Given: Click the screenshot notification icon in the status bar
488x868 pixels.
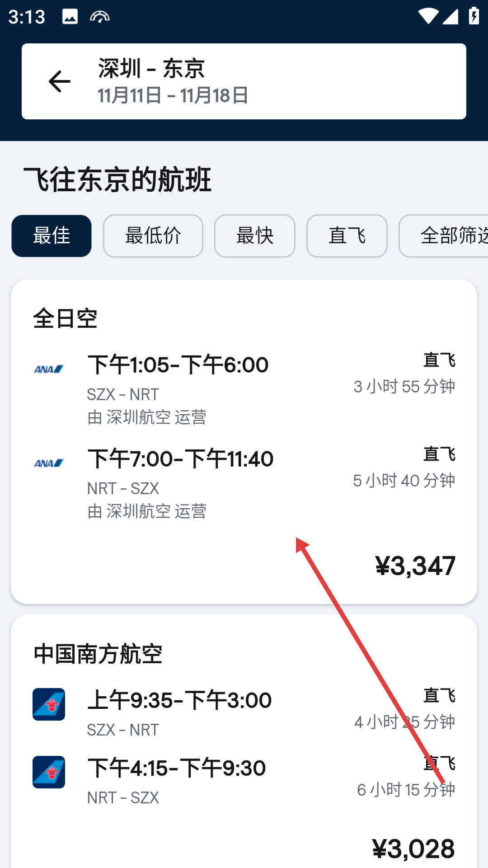Looking at the screenshot, I should pos(70,15).
